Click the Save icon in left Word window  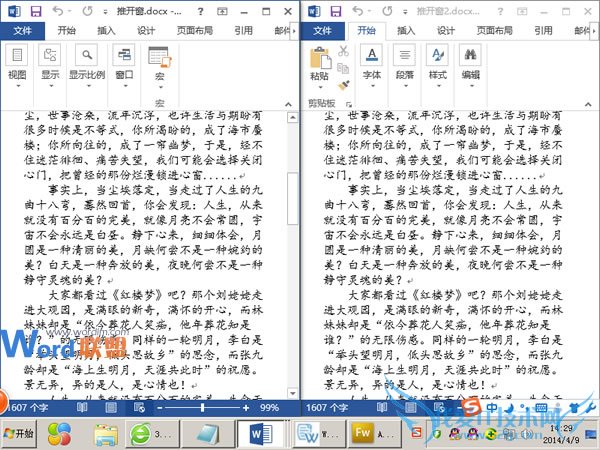(36, 11)
